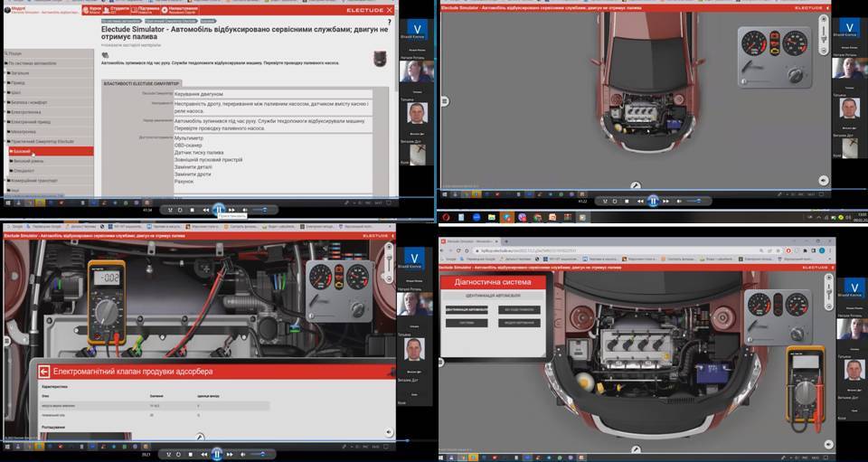Click the Пошук search row in sidebar
This screenshot has width=868, height=462.
(49, 53)
